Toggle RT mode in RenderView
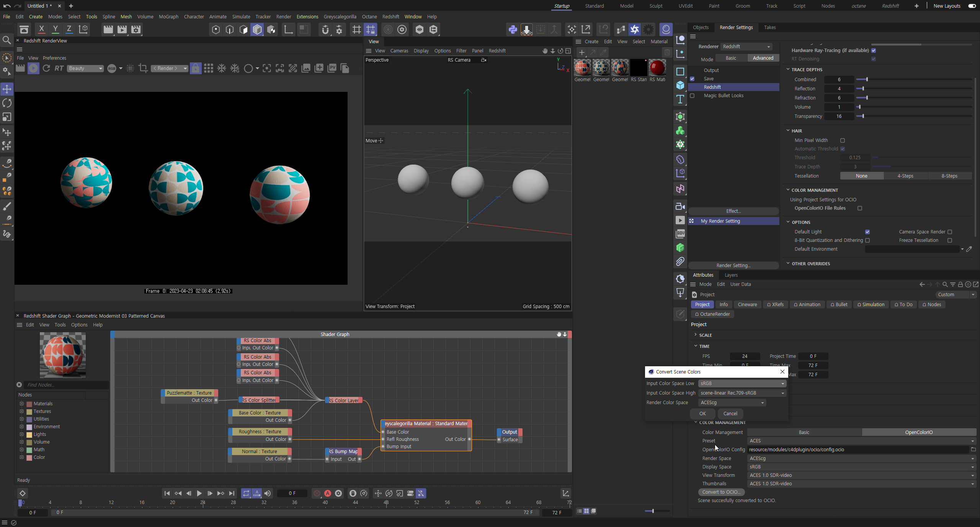The height and width of the screenshot is (527, 980). 59,68
